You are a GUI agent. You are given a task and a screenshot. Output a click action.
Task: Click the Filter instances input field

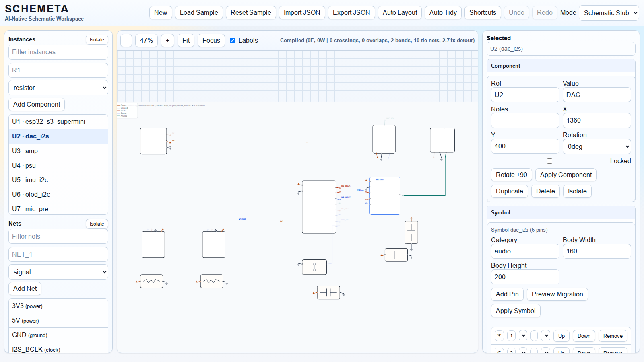click(x=58, y=52)
